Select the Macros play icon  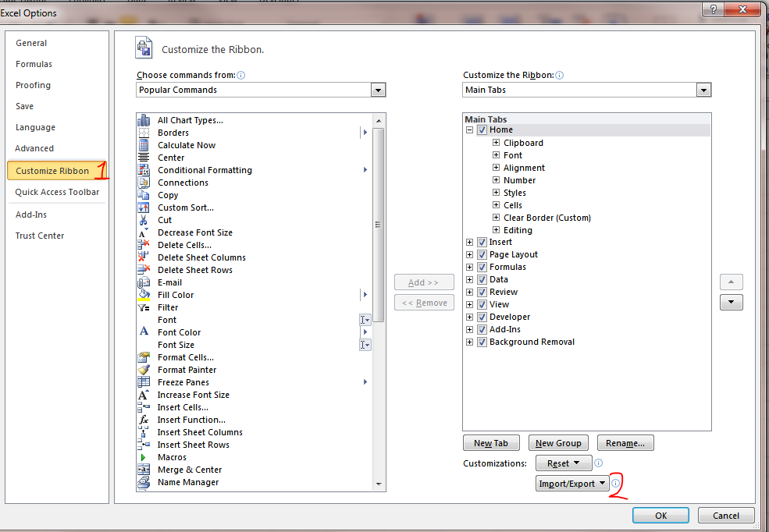[143, 457]
